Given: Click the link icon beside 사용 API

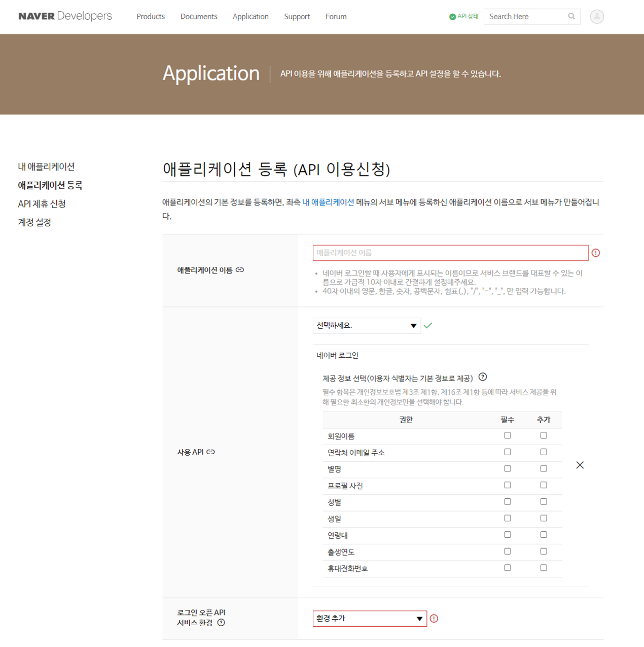Looking at the screenshot, I should click(210, 452).
